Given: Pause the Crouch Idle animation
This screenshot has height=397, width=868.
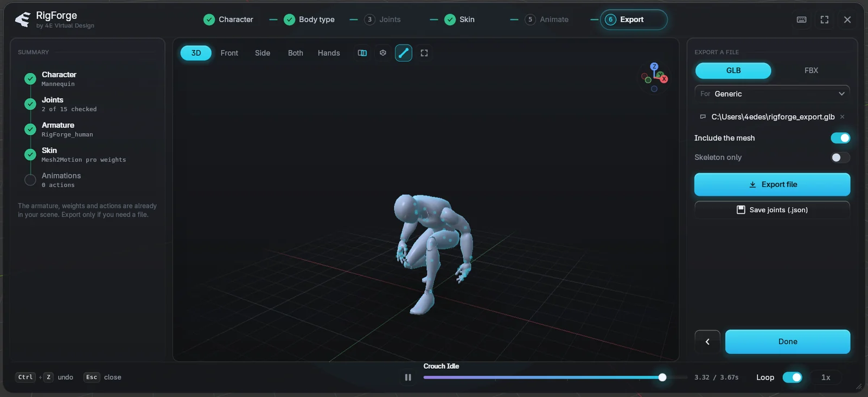Looking at the screenshot, I should click(x=408, y=377).
